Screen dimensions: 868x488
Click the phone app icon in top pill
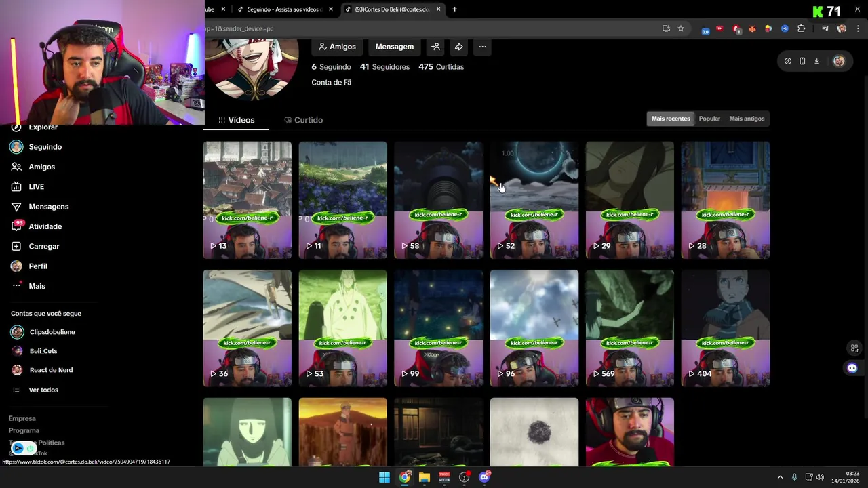point(802,61)
